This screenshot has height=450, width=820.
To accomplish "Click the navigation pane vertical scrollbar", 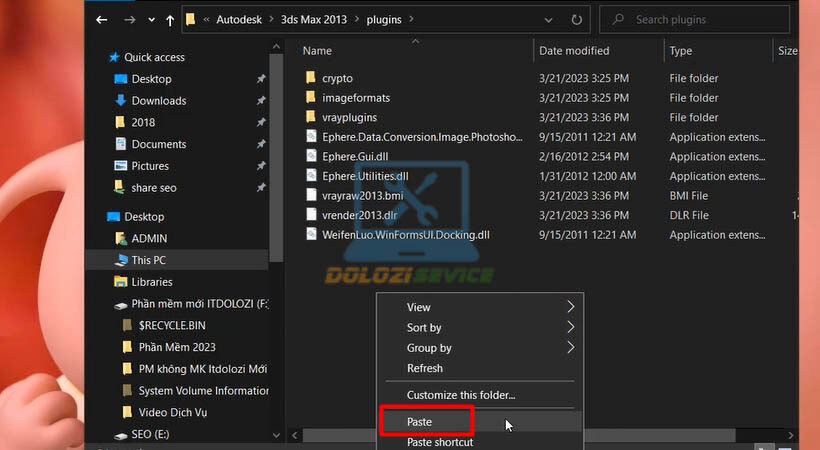I will (277, 157).
